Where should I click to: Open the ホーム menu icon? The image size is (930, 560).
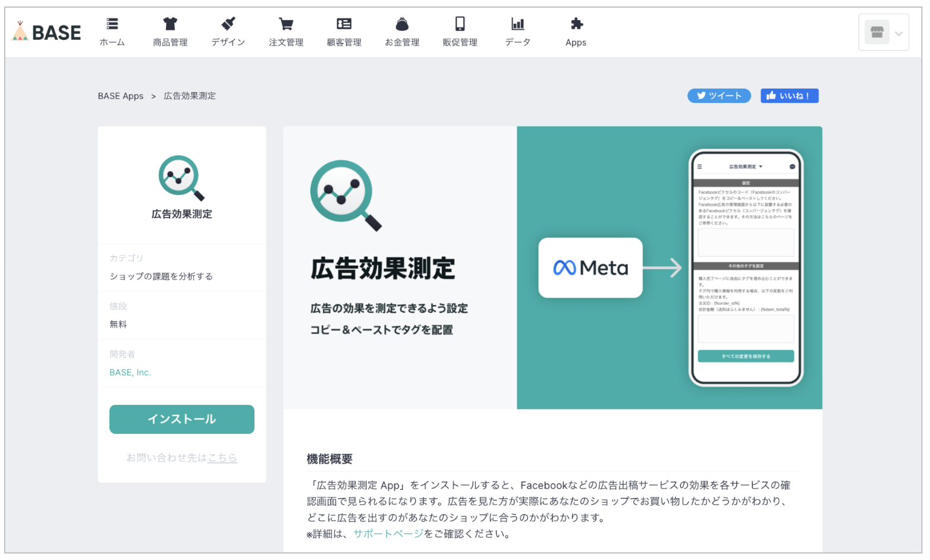pyautogui.click(x=112, y=24)
